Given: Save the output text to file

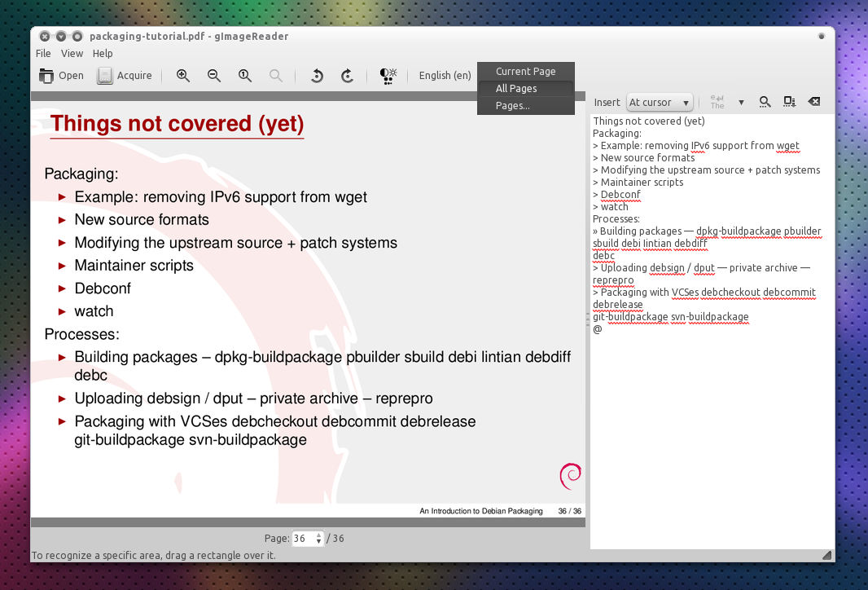Looking at the screenshot, I should click(x=789, y=102).
